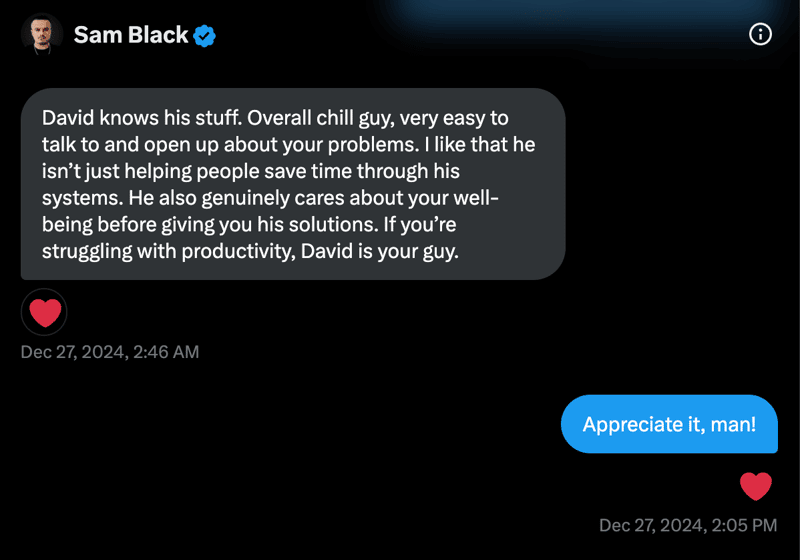Open Sam Black's profile picture
This screenshot has width=800, height=560.
click(42, 35)
